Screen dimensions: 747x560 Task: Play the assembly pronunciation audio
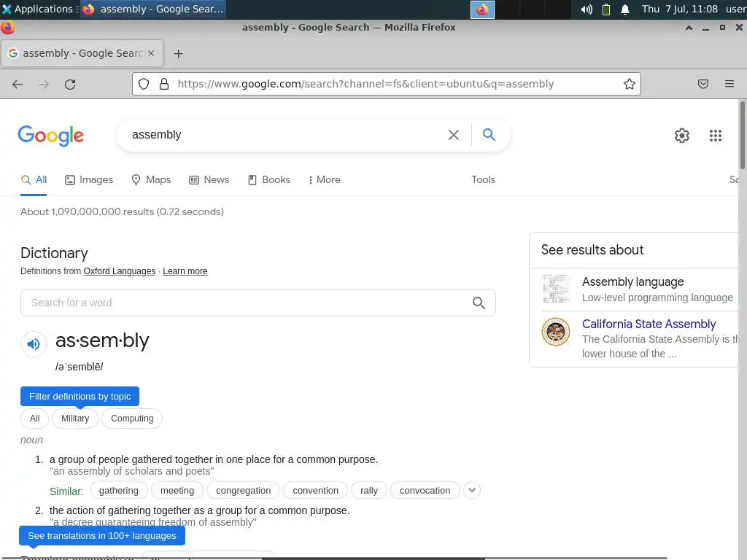[34, 344]
